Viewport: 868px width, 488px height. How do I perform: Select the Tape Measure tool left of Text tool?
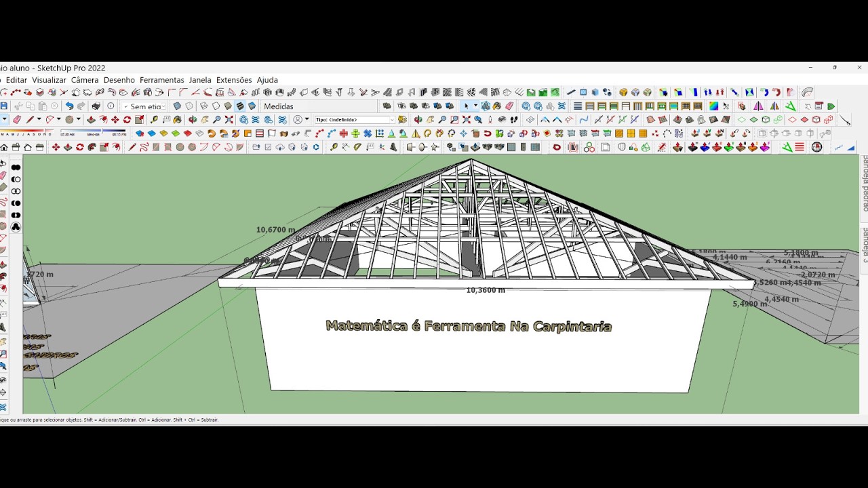coord(154,119)
